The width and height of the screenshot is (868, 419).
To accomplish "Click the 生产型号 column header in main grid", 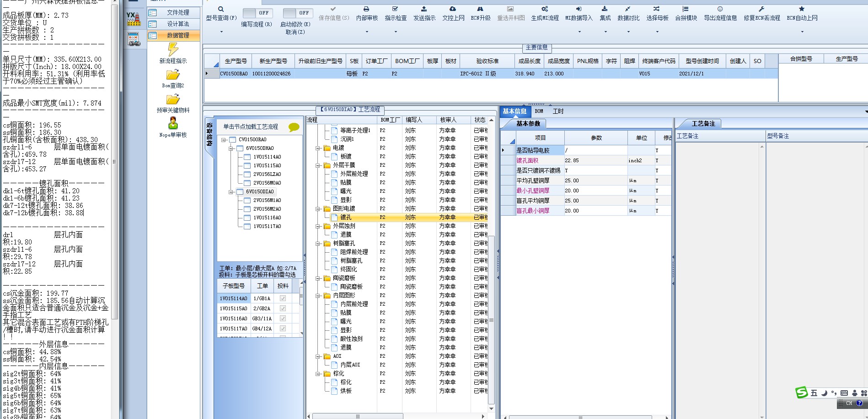I will pyautogui.click(x=236, y=61).
